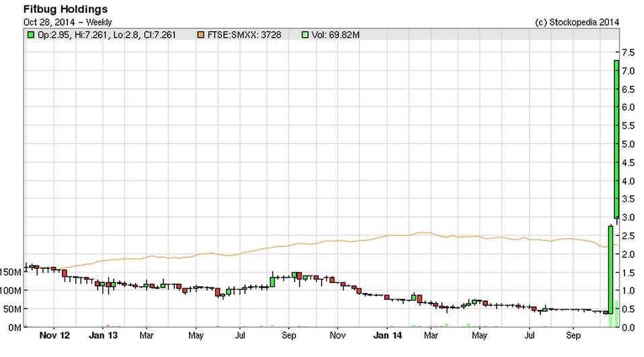Click the green candlestick closing near 2.75

[x=611, y=269]
